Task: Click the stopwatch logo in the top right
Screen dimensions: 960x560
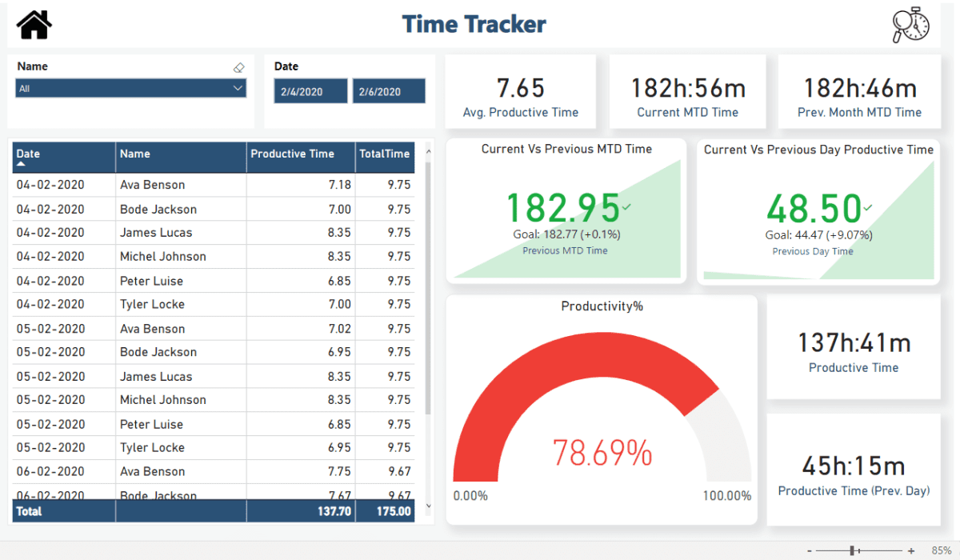Action: [910, 25]
